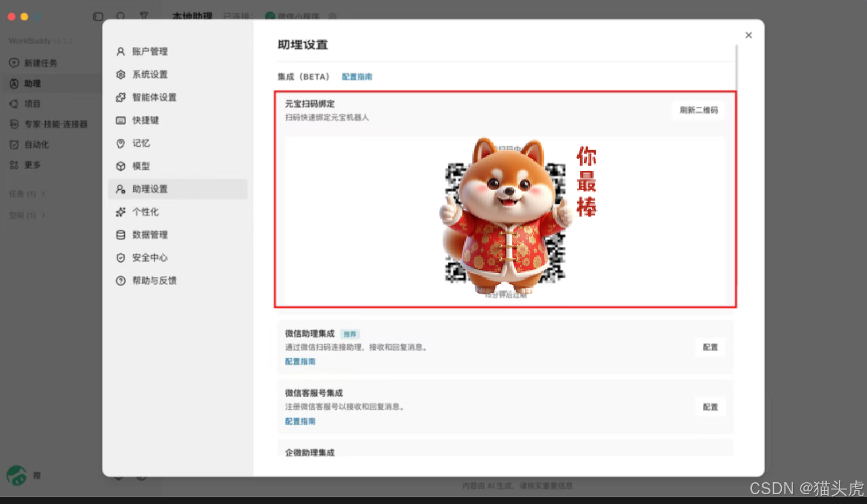The width and height of the screenshot is (867, 504).
Task: Open 帮助与反馈 settings page
Action: click(177, 281)
